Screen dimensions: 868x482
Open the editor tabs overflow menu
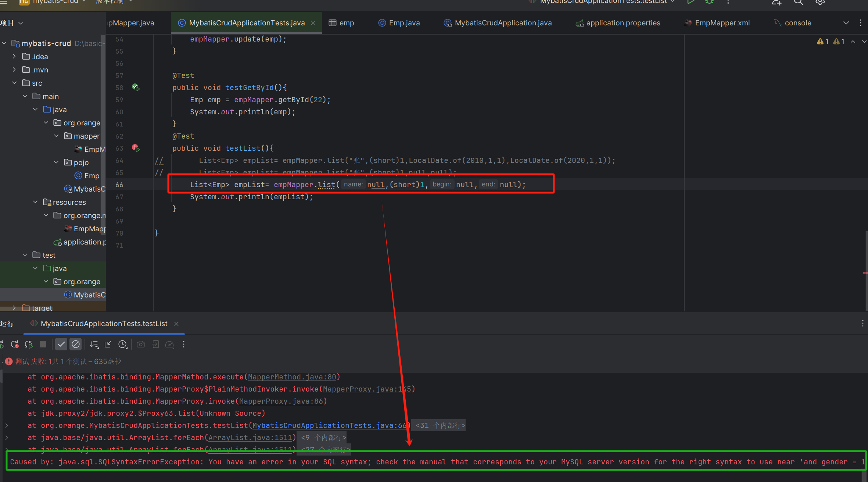tap(861, 23)
